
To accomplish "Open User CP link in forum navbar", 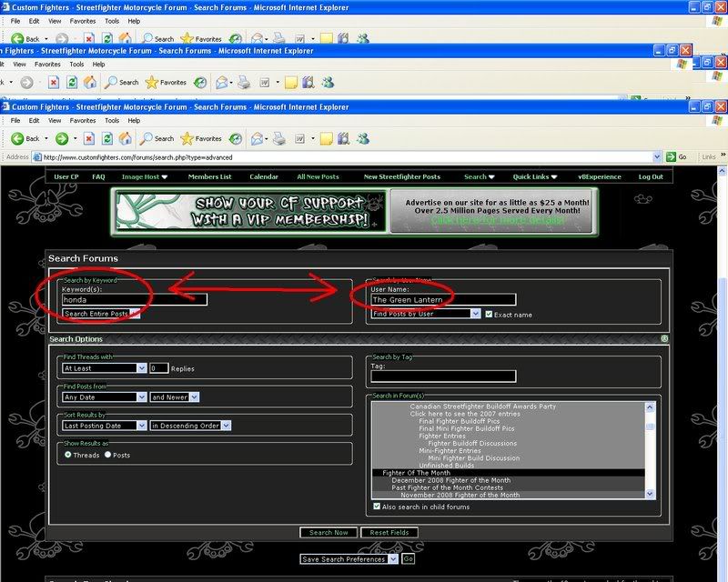I will tap(66, 176).
